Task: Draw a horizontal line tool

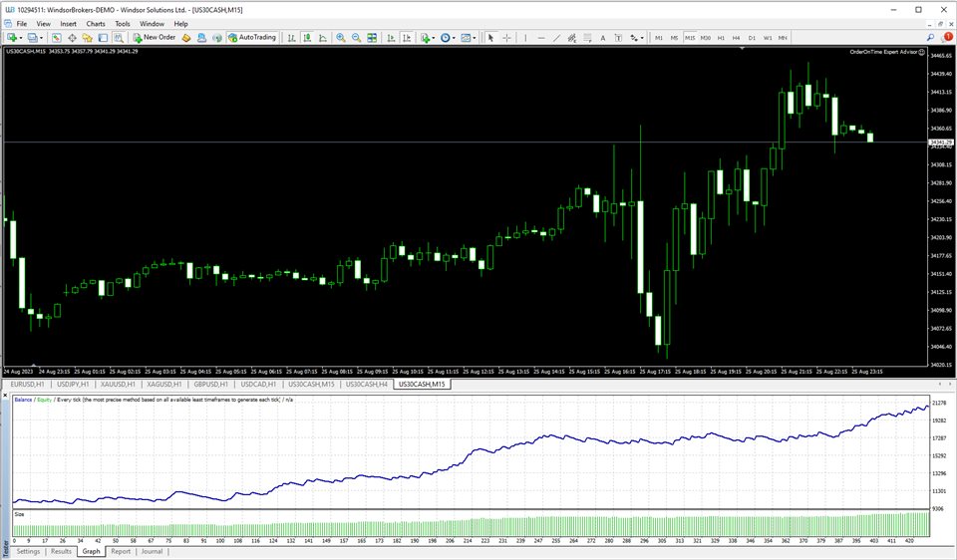Action: (541, 38)
